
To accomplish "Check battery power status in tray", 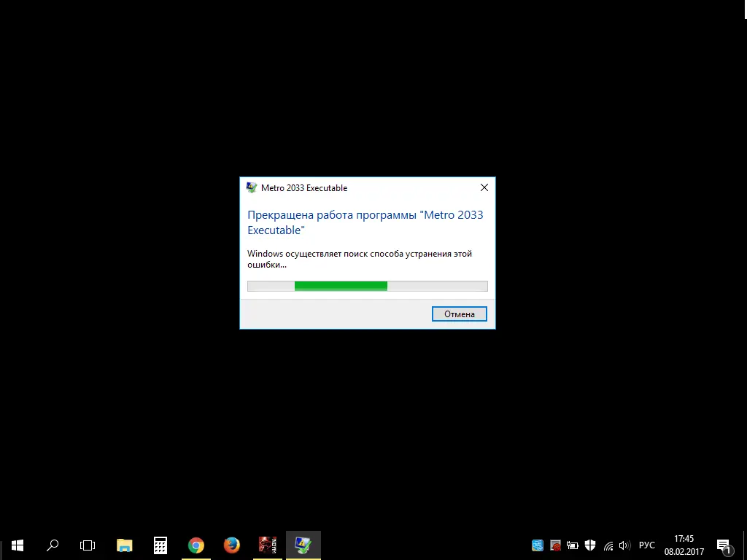I will pos(572,545).
